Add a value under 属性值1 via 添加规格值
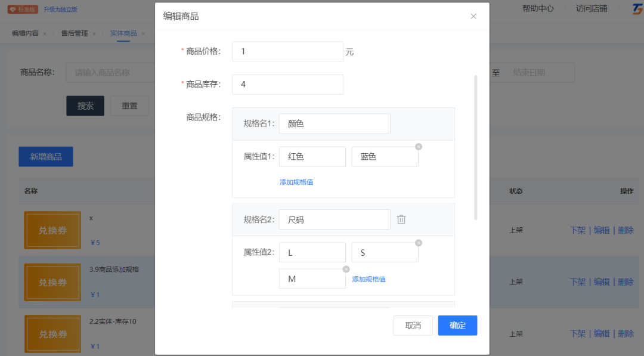 296,182
